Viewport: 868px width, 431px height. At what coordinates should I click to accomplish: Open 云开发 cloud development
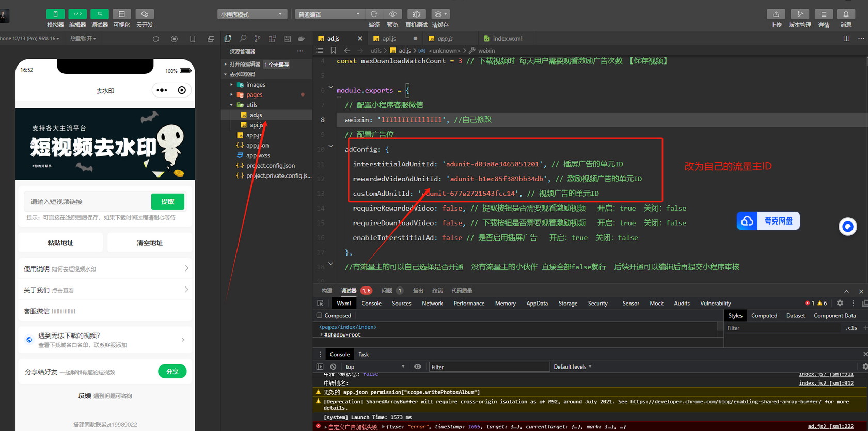point(145,14)
